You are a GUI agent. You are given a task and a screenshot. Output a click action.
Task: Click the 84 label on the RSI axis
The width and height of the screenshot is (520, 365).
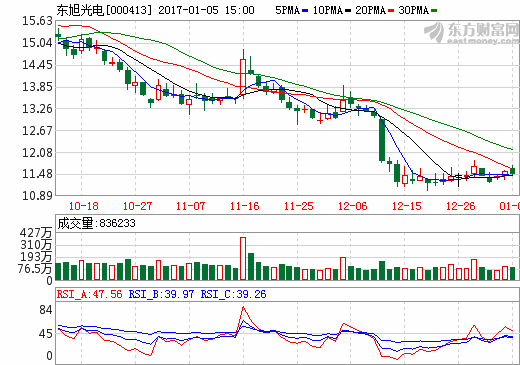pyautogui.click(x=46, y=310)
